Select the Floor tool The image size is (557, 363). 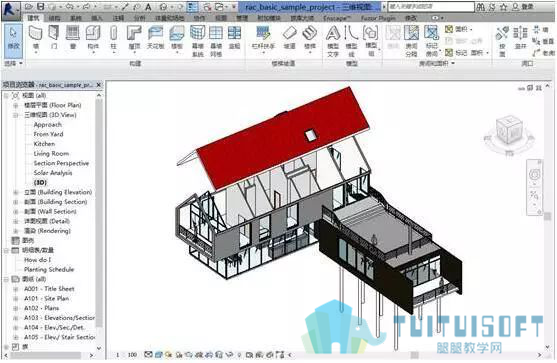[177, 38]
